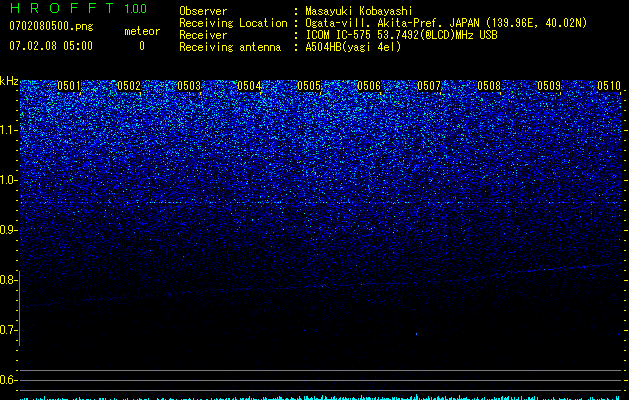Click the 0510 time marker
Screen dimensions: 629x400
click(x=609, y=86)
